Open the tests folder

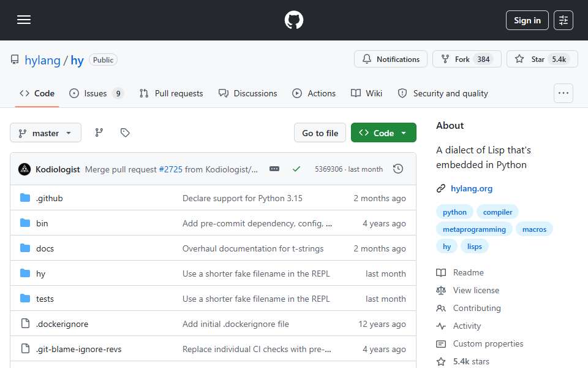click(45, 299)
